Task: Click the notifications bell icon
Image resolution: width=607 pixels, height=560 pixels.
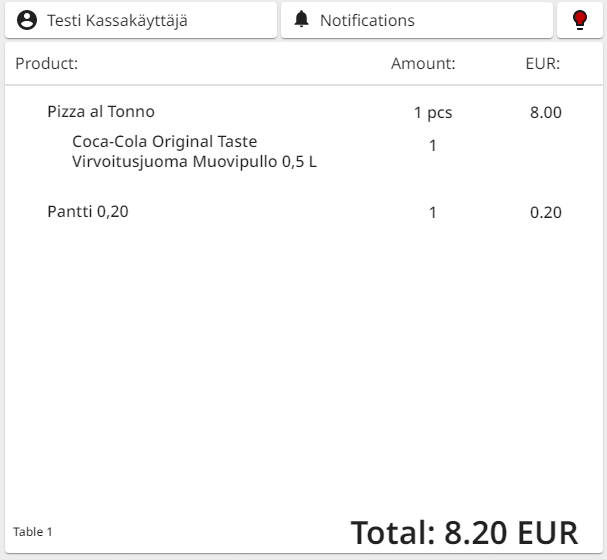Action: [302, 20]
